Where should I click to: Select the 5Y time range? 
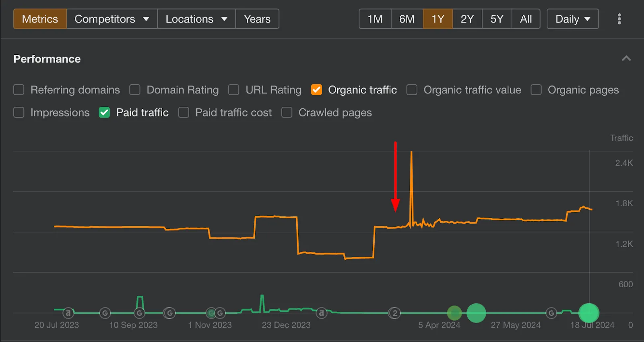(497, 19)
